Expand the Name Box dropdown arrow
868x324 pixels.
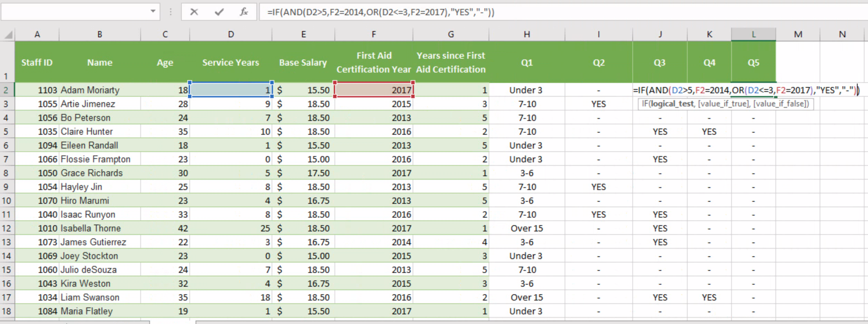[x=153, y=11]
